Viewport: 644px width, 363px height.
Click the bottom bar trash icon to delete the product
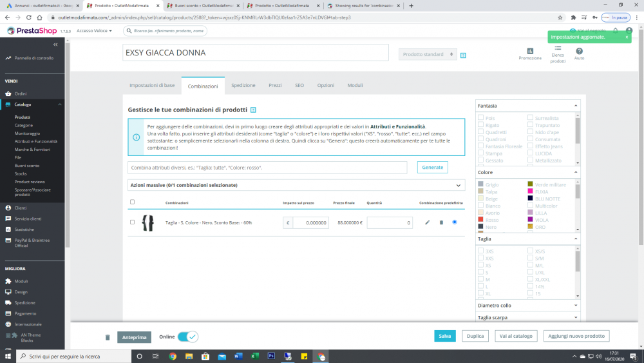108,337
